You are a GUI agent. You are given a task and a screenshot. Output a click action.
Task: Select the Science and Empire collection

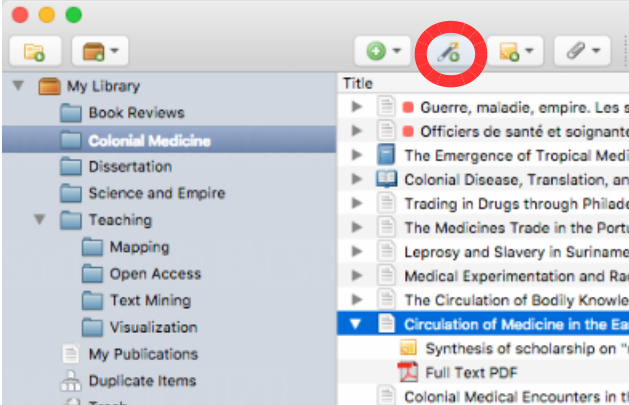click(156, 193)
